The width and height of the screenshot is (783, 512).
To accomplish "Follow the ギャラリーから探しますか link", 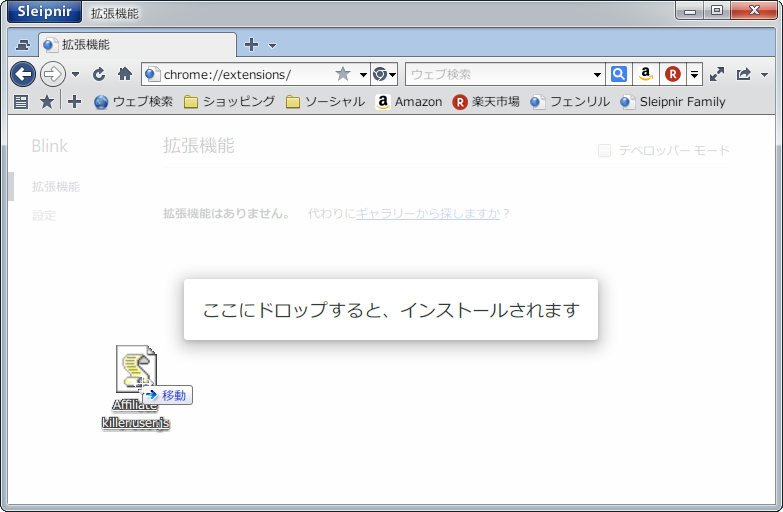I will 428,214.
